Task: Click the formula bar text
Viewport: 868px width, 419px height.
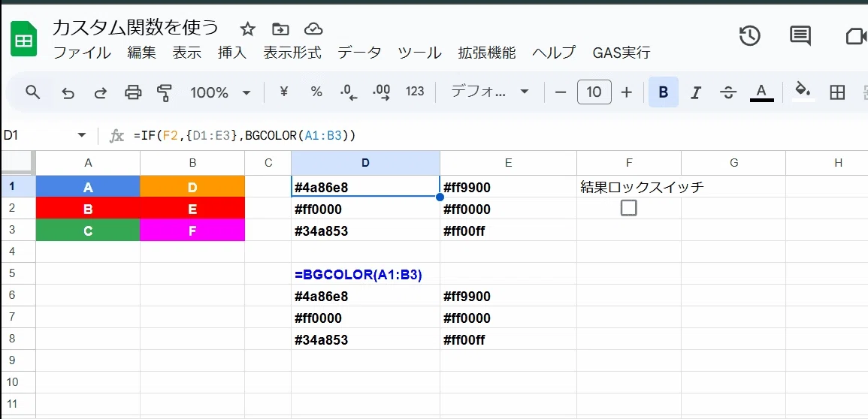Action: point(244,135)
